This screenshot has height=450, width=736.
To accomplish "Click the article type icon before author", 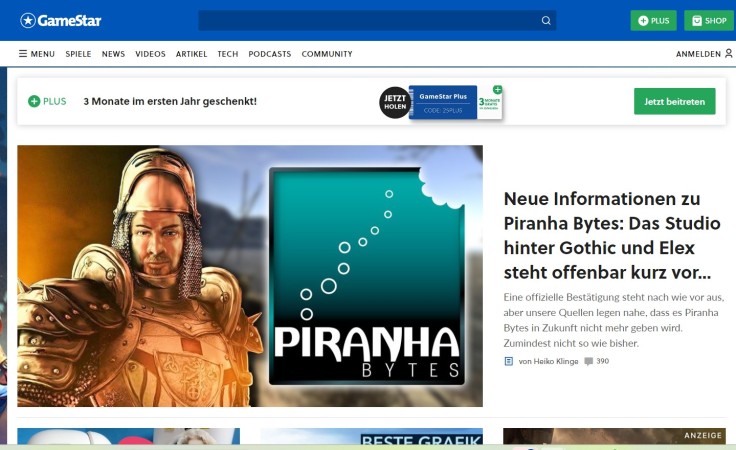I will (x=508, y=361).
